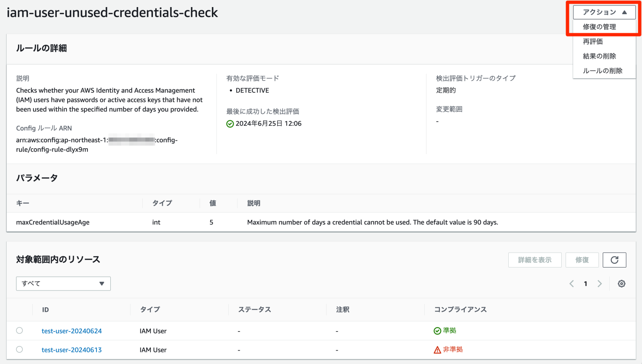This screenshot has height=364, width=642.
Task: Choose 修復の管理 from the actions menu
Action: (x=599, y=27)
